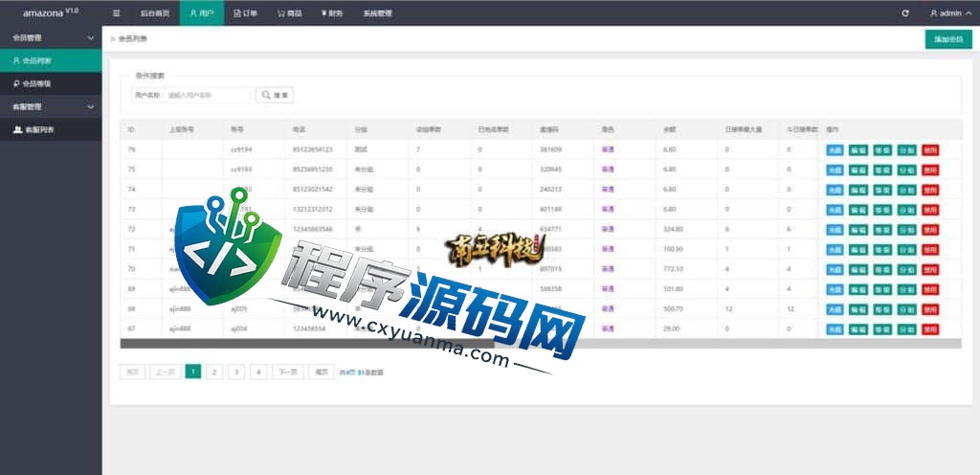Image resolution: width=980 pixels, height=475 pixels.
Task: Click blue button for row ID 76
Action: coord(835,150)
